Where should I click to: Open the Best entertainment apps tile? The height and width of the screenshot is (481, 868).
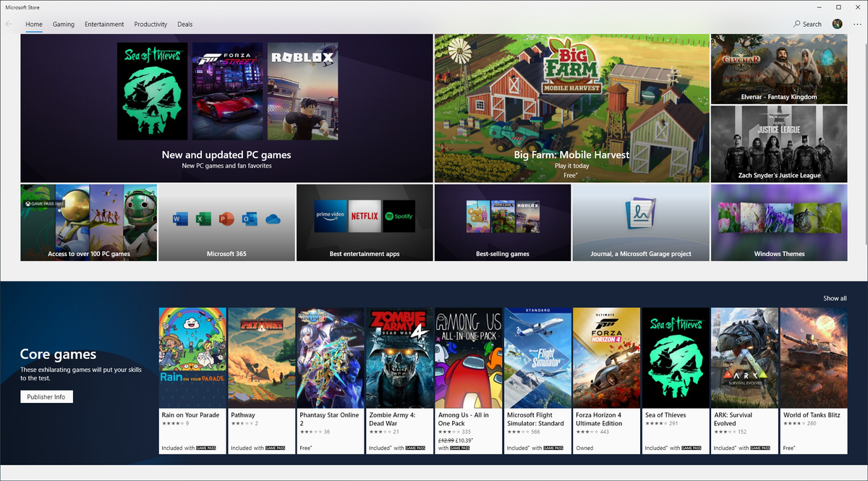(364, 222)
